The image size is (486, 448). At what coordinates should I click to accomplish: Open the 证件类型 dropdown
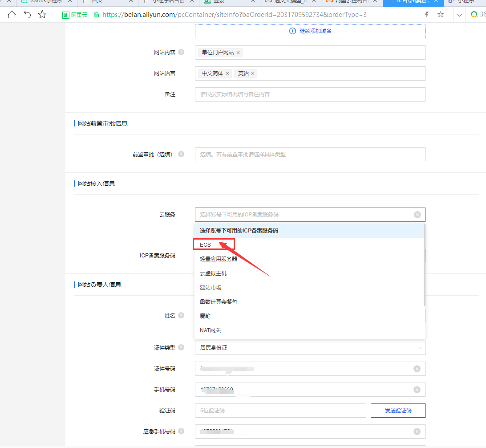click(x=310, y=348)
